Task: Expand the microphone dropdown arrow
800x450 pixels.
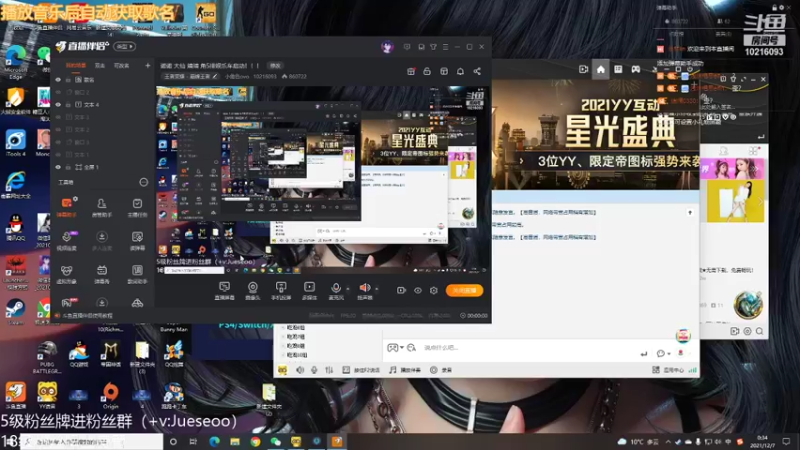Action: pos(348,289)
